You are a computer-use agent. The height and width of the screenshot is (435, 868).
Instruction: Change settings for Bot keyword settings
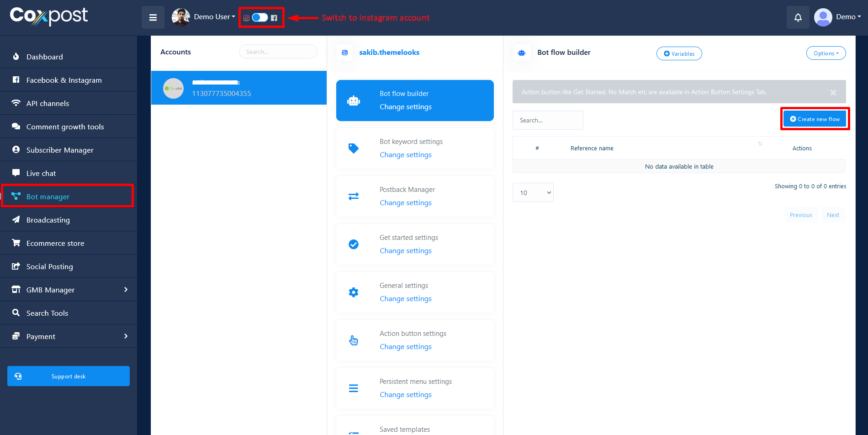[406, 155]
